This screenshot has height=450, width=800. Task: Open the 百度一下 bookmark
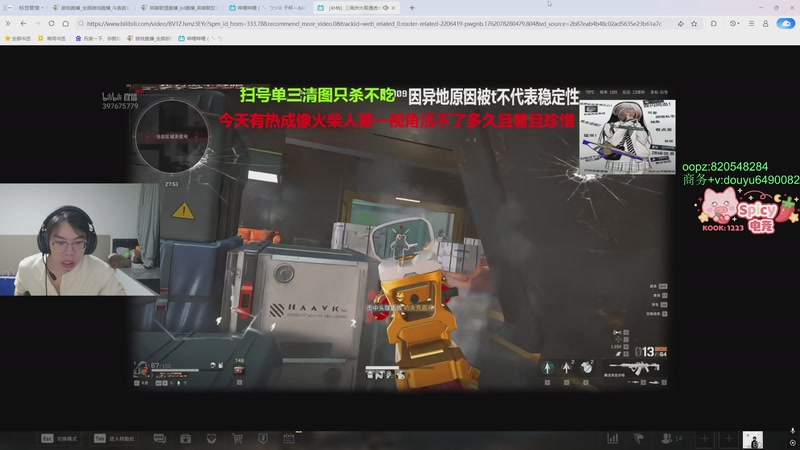click(97, 38)
